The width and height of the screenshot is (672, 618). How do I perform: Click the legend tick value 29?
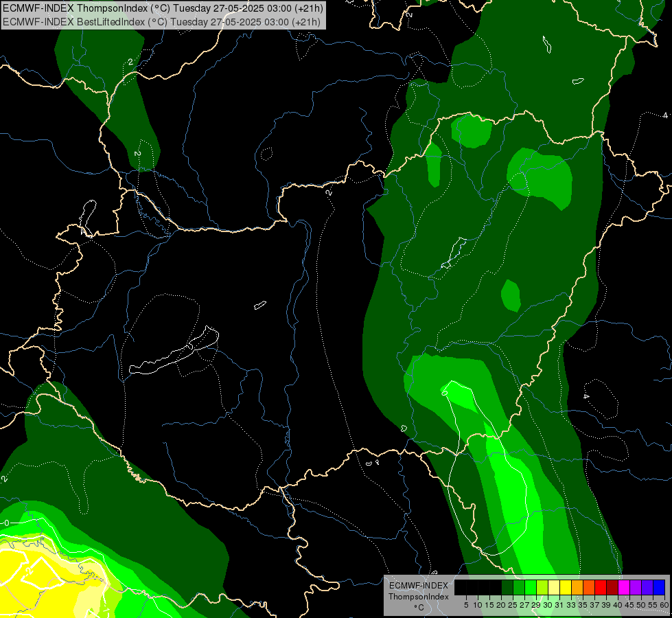point(536,605)
